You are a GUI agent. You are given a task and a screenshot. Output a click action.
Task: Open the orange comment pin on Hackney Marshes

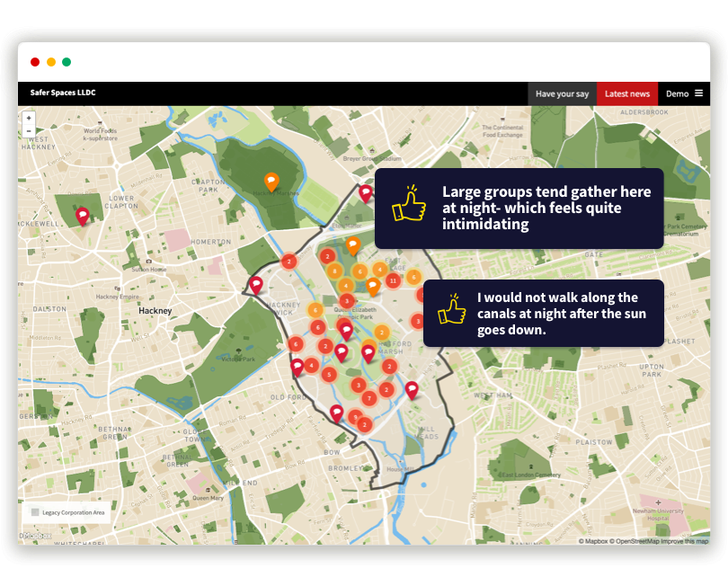[x=271, y=181]
